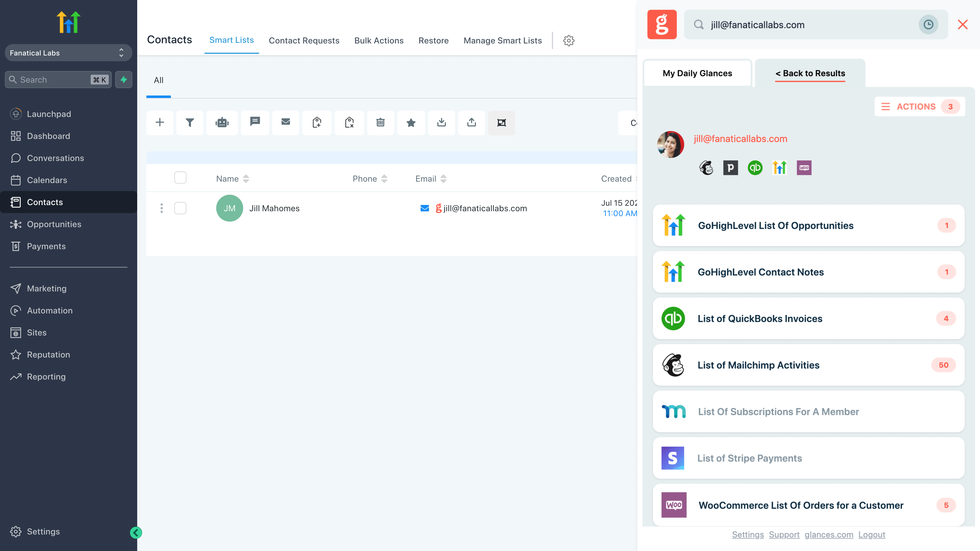Open Jill Mahomes contact name
980x551 pixels.
(274, 208)
